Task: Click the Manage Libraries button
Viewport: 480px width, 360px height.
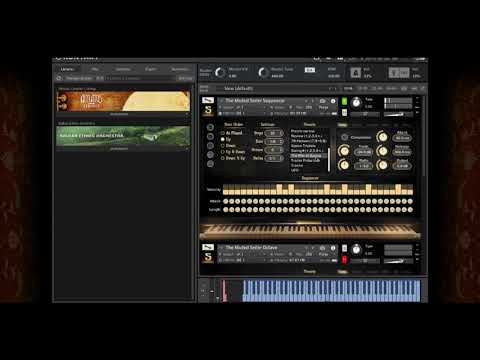Action: (x=79, y=78)
